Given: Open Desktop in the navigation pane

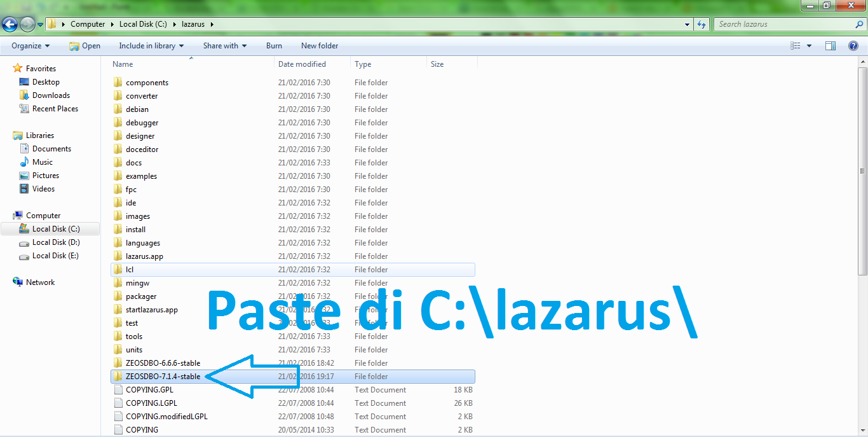Looking at the screenshot, I should click(x=46, y=82).
